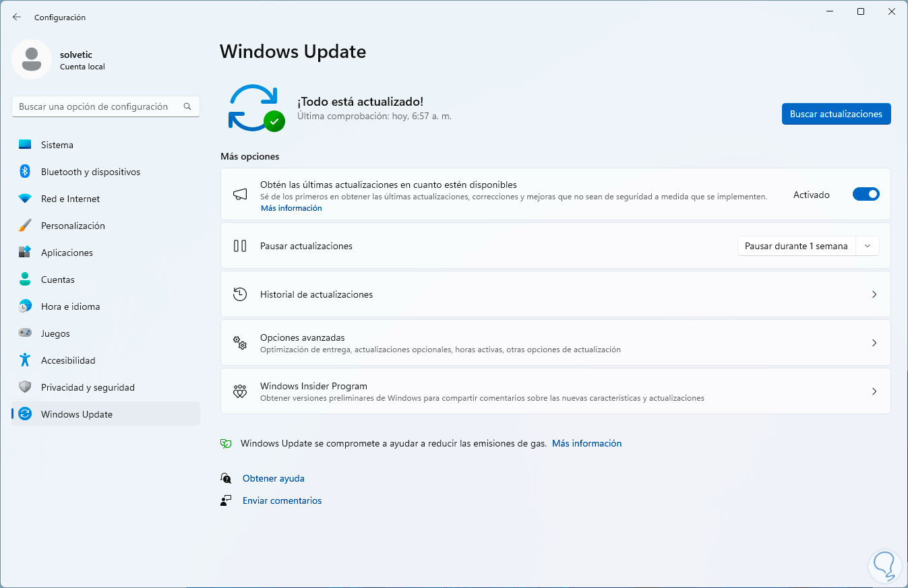Open Opciones avanzadas row

coord(555,343)
